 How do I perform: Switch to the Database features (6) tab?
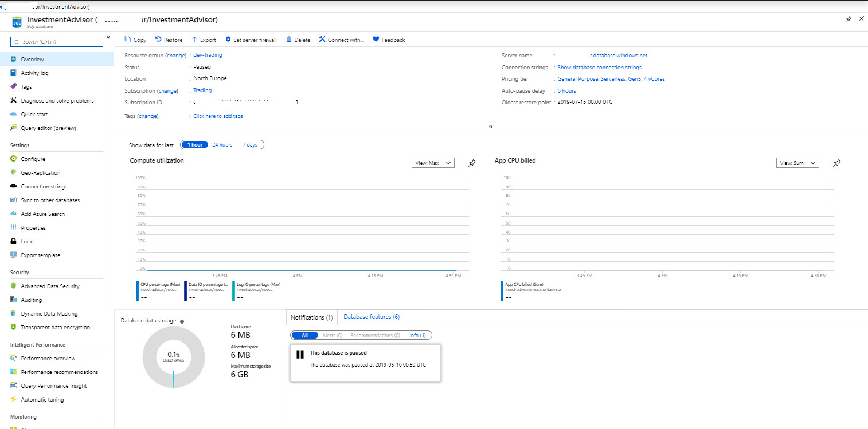370,317
